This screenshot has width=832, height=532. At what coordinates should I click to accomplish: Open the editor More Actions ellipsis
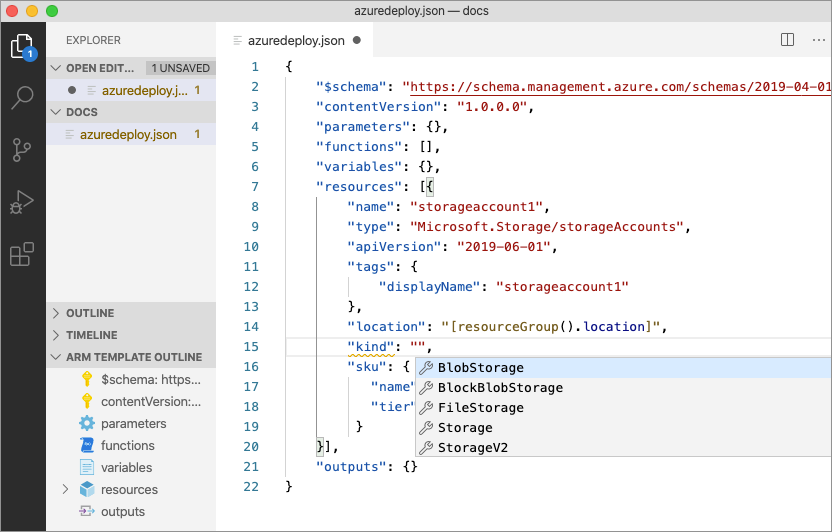[817, 40]
